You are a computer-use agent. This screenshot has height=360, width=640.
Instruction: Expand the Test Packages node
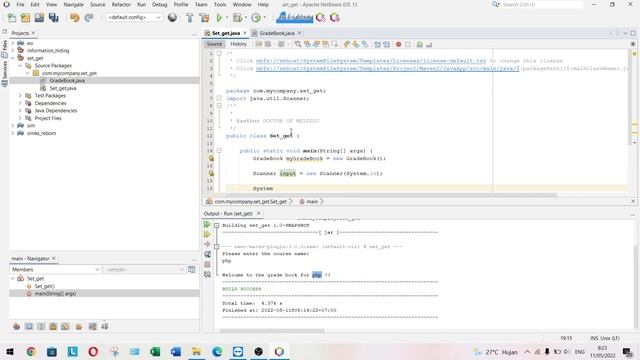(20, 96)
